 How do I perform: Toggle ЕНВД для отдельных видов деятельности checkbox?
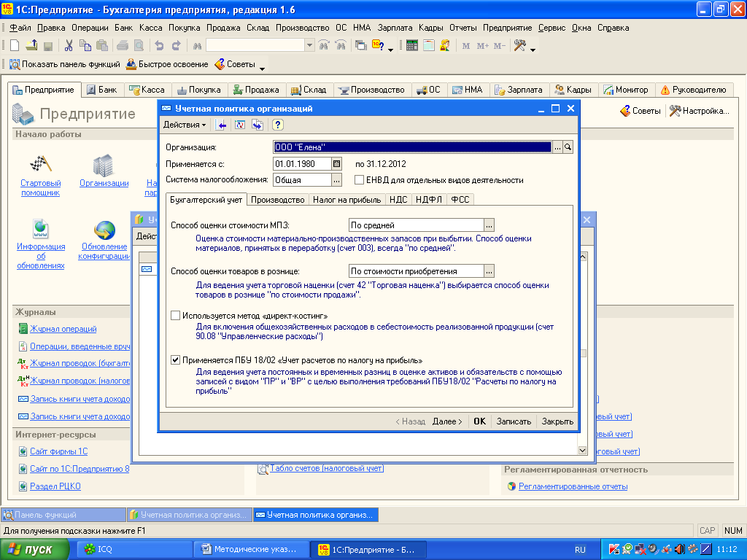click(359, 180)
